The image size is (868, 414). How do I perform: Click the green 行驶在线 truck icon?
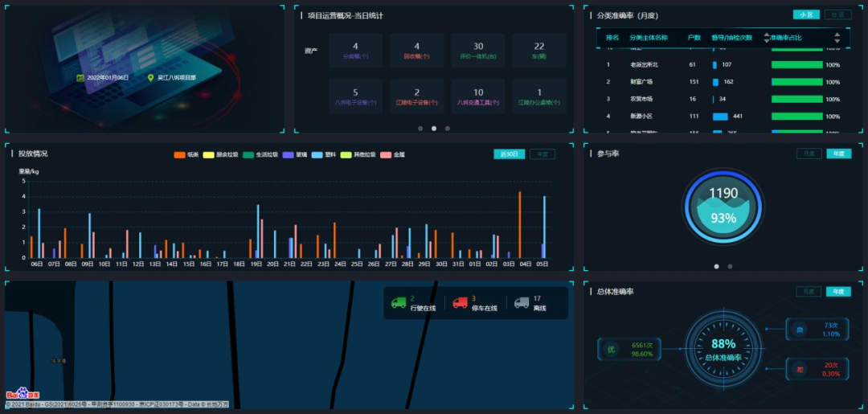click(x=399, y=303)
